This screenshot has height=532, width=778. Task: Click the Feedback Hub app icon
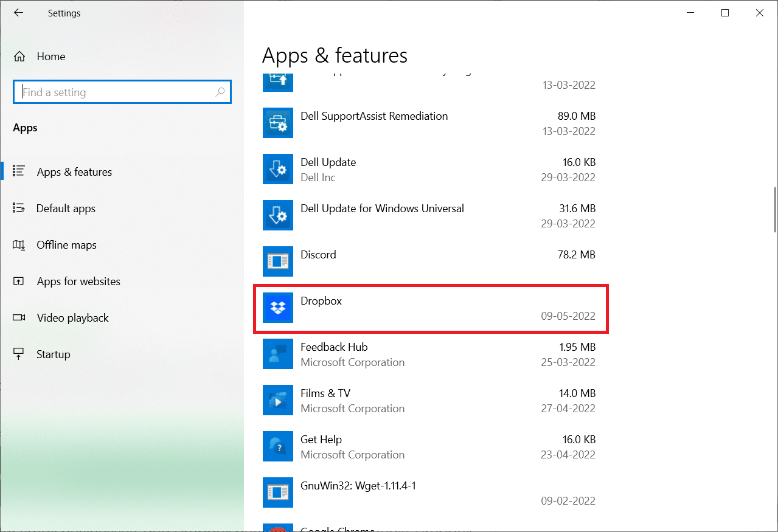click(x=278, y=354)
